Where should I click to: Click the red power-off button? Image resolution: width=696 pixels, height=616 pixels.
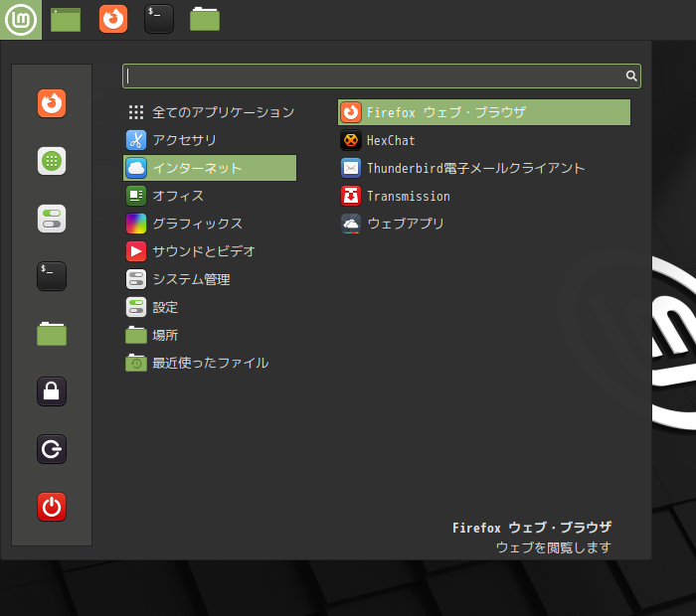point(52,507)
